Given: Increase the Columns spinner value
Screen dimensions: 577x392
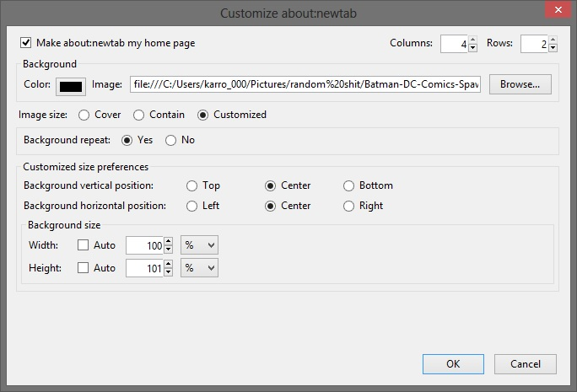Looking at the screenshot, I should point(472,40).
